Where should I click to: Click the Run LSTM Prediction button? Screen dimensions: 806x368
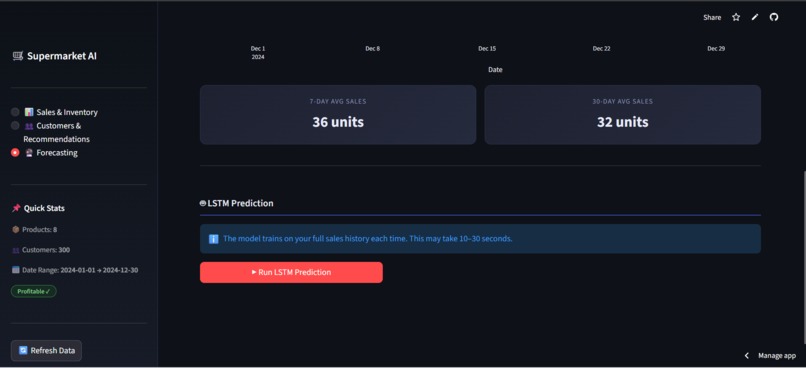[x=291, y=272]
